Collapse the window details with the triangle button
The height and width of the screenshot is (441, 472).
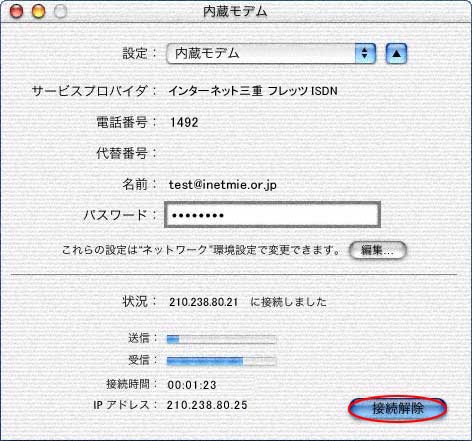(396, 53)
